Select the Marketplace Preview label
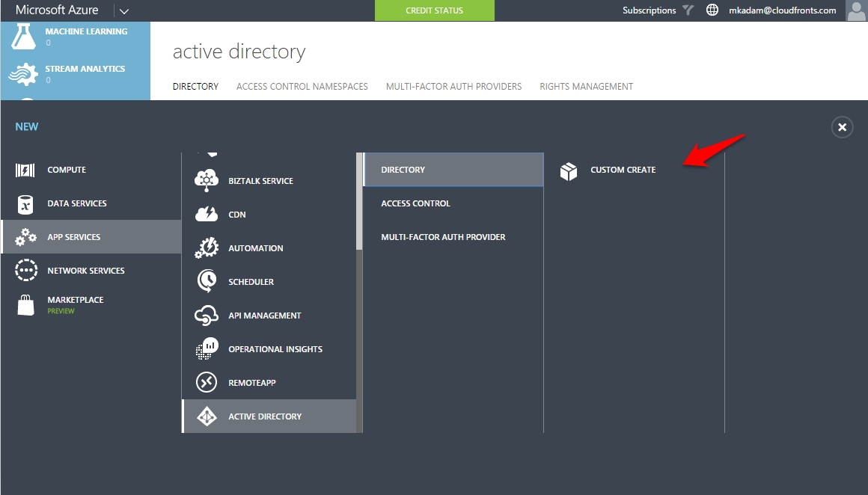868x495 pixels. coord(76,305)
